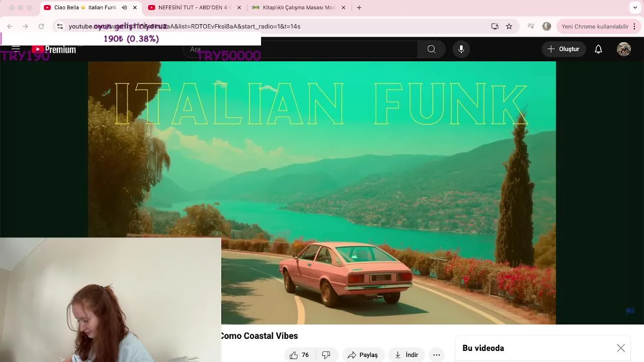Open Chrome three-dot menu

click(635, 26)
